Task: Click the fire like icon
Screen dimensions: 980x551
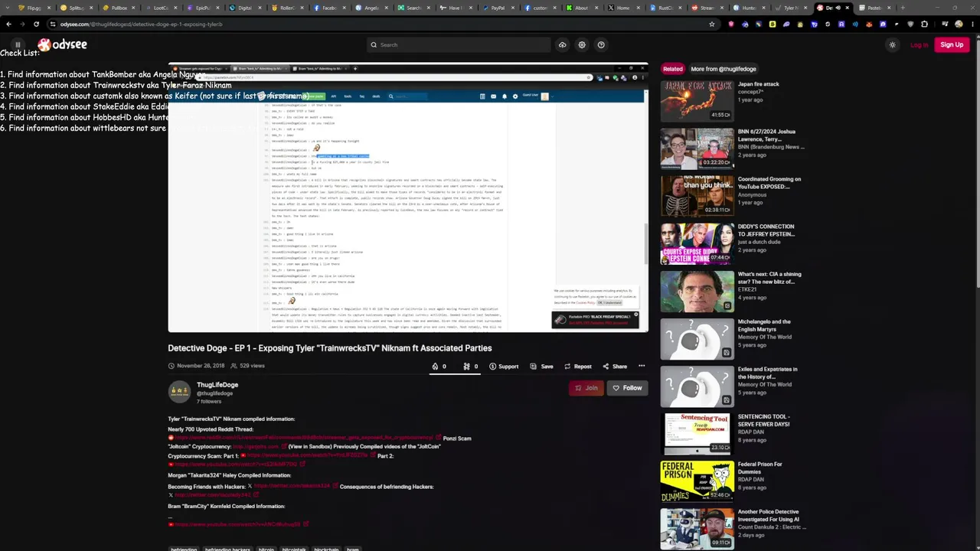Action: tap(435, 367)
